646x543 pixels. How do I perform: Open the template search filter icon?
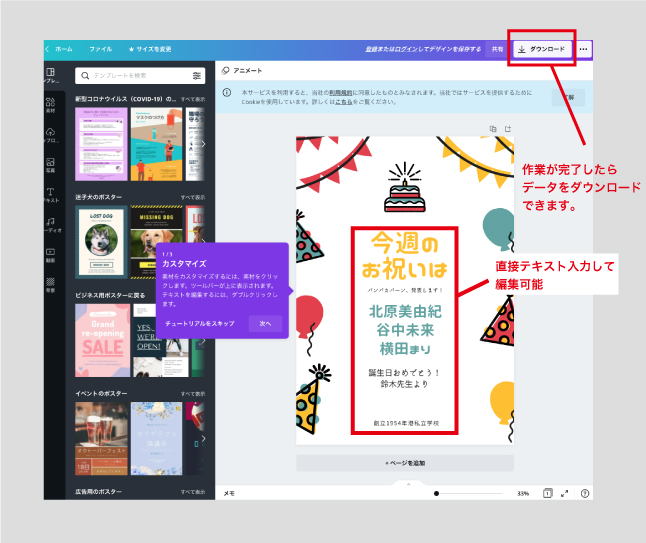click(x=197, y=76)
